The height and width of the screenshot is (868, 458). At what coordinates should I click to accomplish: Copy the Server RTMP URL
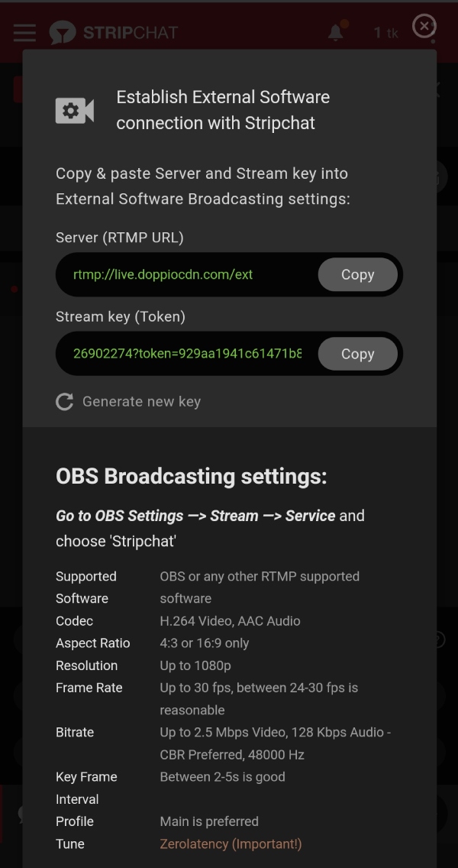[x=357, y=274]
